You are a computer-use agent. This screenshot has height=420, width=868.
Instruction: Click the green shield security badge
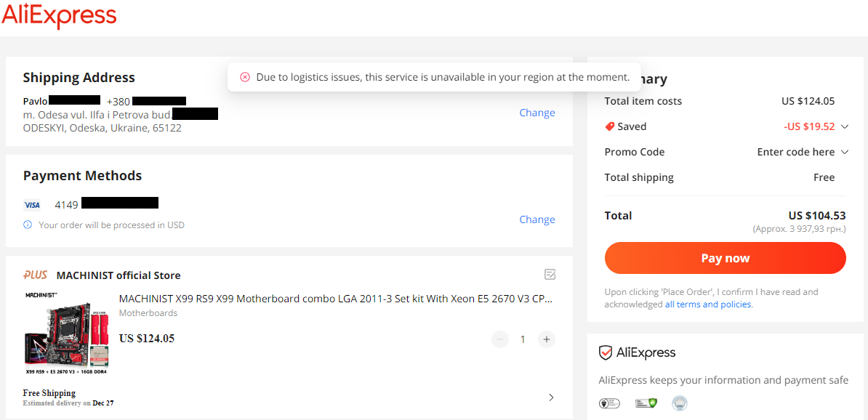point(646,403)
